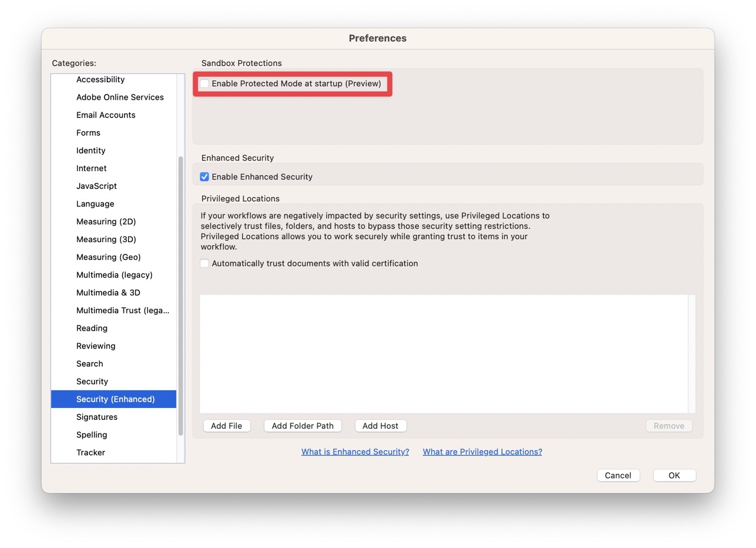The image size is (756, 548).
Task: Open the Signatures preferences category
Action: coord(97,417)
